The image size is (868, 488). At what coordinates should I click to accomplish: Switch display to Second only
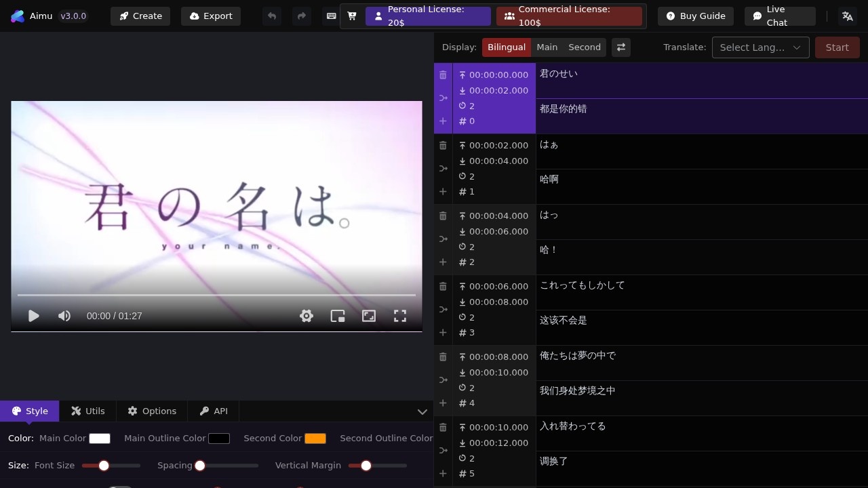click(x=585, y=47)
